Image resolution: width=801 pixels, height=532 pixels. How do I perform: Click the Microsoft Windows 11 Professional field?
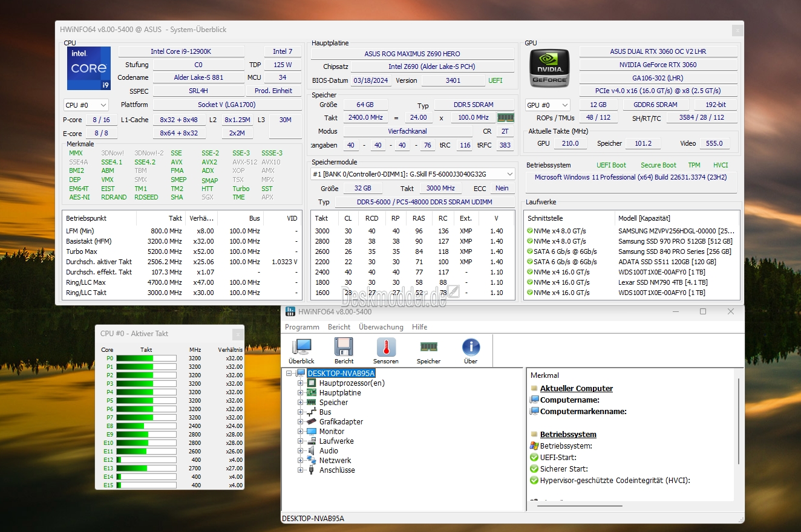pos(630,181)
